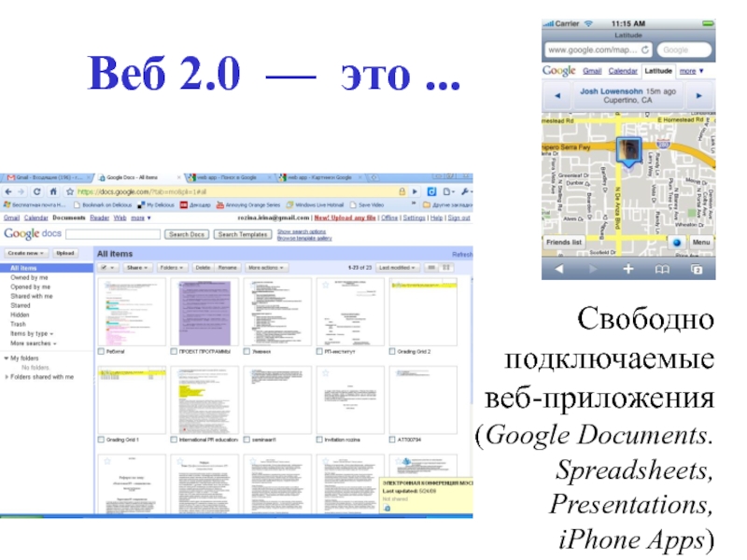Click the browser back arrow in Chrome

[x=8, y=191]
